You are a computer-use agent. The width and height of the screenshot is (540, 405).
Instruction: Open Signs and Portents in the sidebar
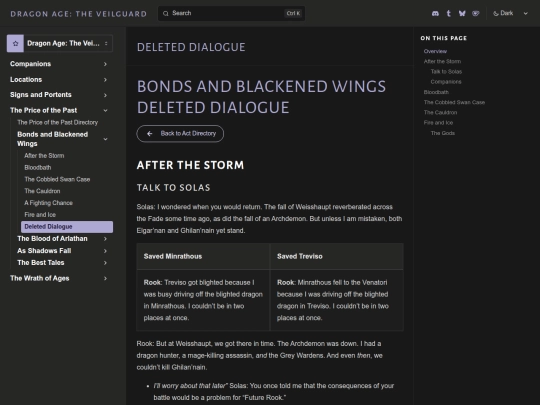pyautogui.click(x=41, y=95)
